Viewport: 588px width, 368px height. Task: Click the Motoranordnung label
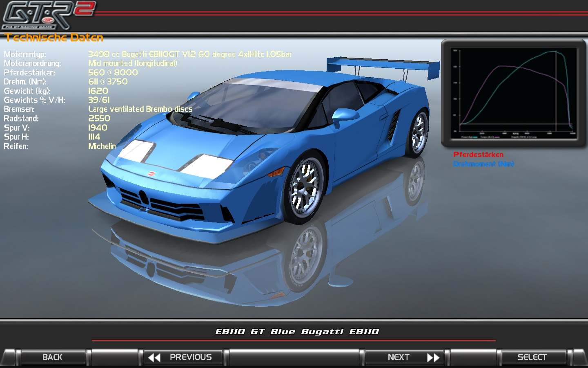coord(32,63)
